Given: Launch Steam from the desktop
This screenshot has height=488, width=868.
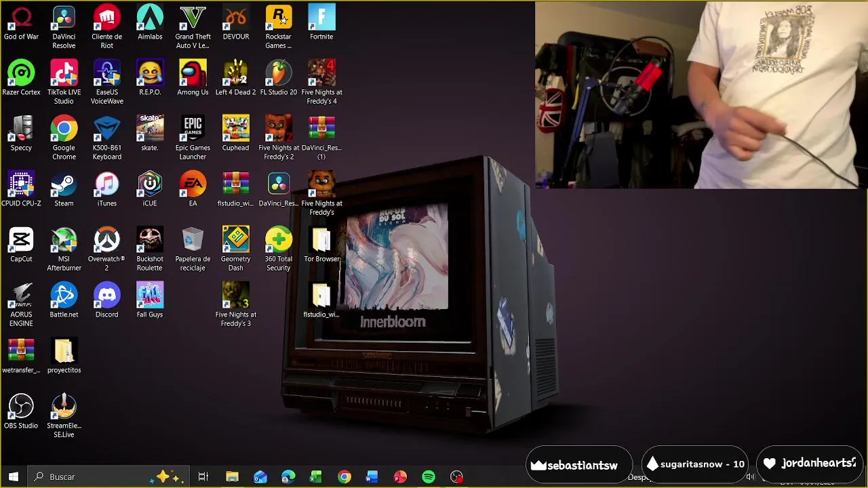Looking at the screenshot, I should 64,190.
